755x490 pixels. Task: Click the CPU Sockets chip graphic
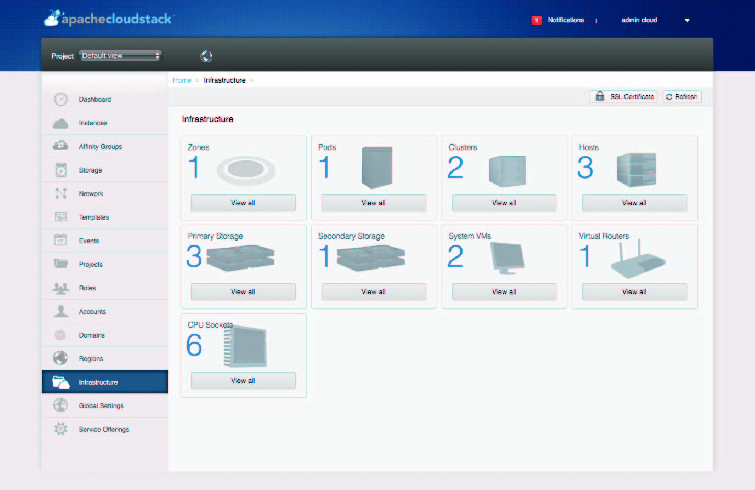pos(245,346)
